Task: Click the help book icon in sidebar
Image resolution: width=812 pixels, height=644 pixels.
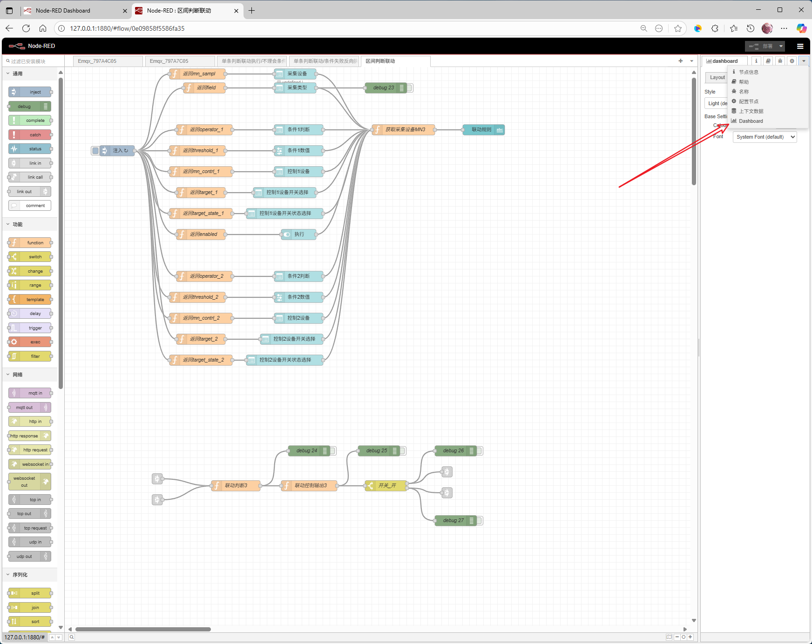Action: (768, 61)
